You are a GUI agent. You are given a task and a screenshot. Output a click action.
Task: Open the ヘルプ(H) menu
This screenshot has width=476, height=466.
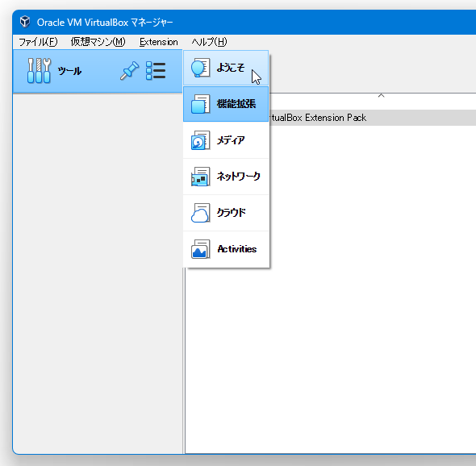tap(209, 42)
